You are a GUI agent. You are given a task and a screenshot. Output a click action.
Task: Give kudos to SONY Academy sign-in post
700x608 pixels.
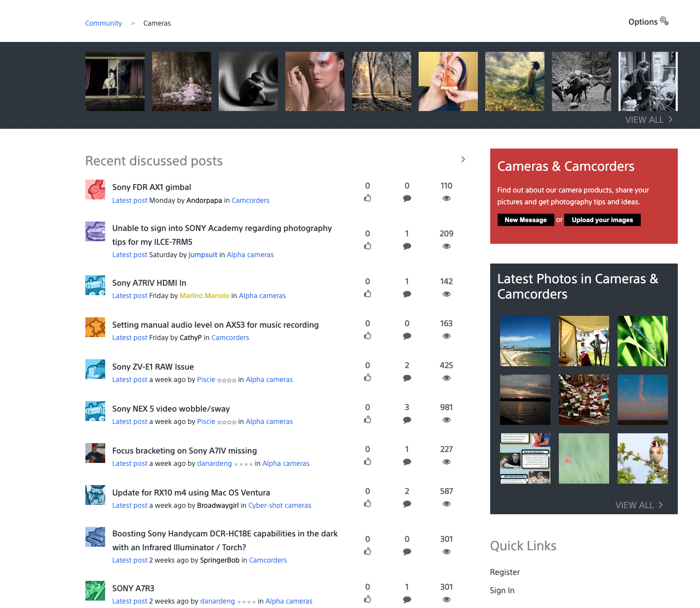[368, 246]
